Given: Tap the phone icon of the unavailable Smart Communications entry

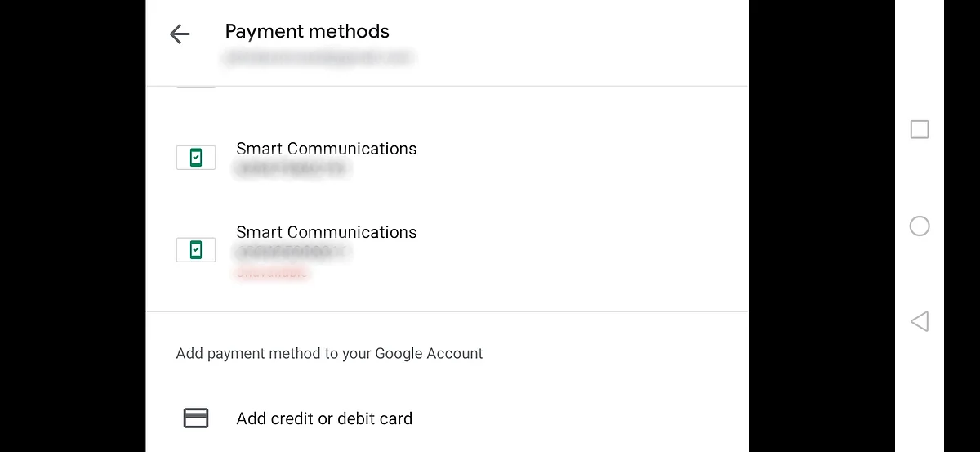Looking at the screenshot, I should pyautogui.click(x=196, y=249).
